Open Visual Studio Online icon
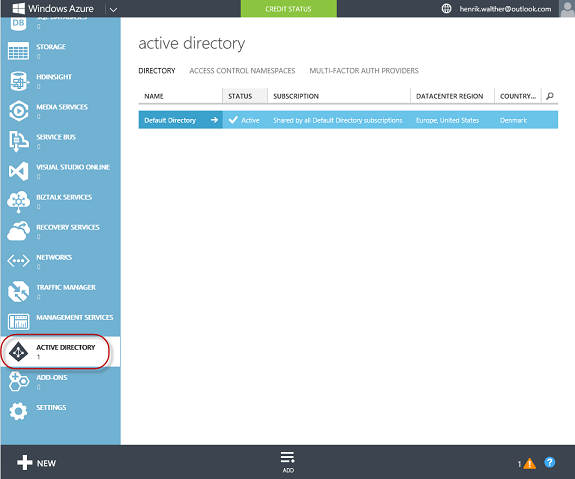575x479 pixels. 18,171
